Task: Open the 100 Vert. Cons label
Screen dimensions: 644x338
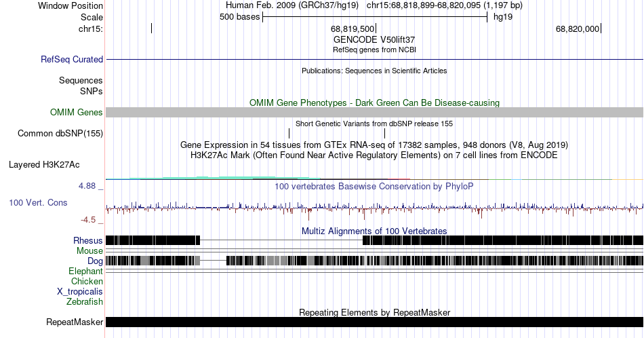Action: point(38,202)
